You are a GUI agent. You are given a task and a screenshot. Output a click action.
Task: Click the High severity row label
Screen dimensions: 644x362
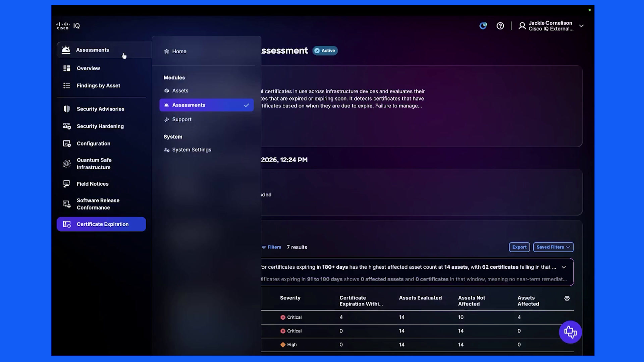point(288,345)
